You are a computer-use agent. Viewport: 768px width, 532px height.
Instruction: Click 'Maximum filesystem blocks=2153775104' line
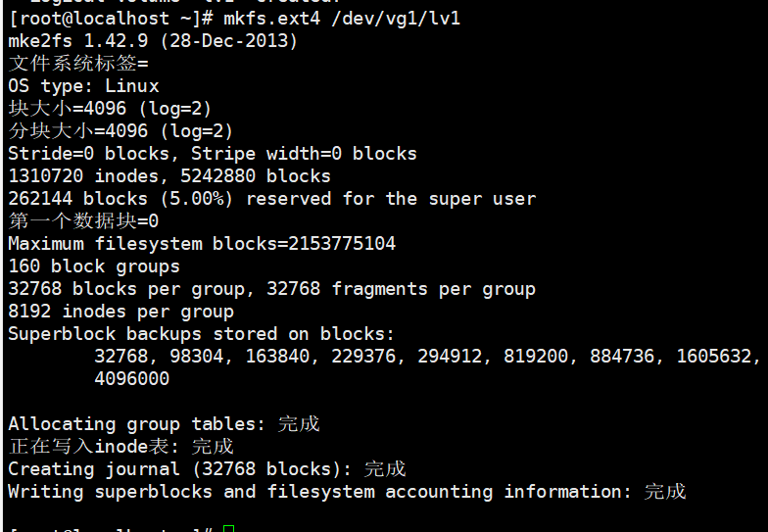click(x=202, y=243)
